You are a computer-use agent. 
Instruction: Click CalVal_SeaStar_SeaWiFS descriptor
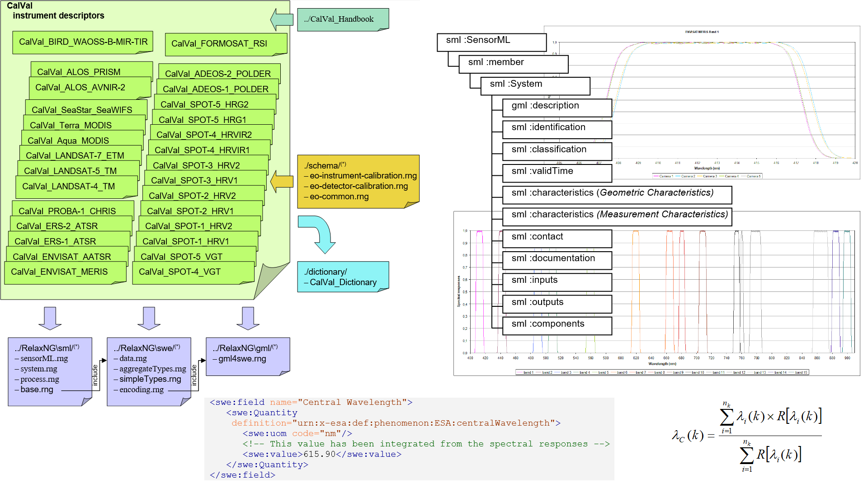pyautogui.click(x=86, y=109)
